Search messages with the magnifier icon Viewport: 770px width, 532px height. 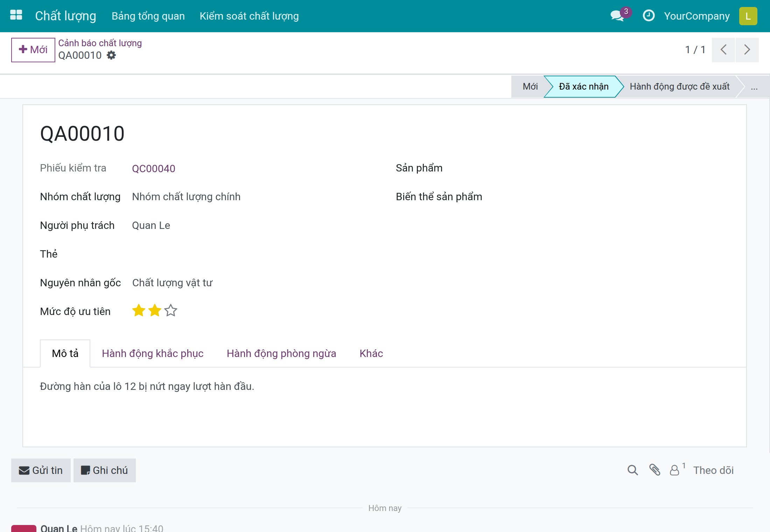click(x=632, y=470)
